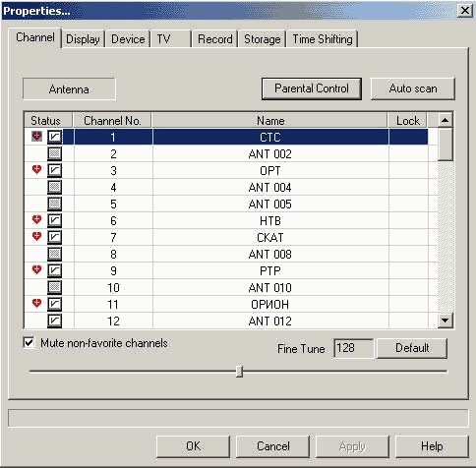This screenshot has width=476, height=468.
Task: Uncheck the status box for channel 7 CKAT
Action: click(54, 237)
